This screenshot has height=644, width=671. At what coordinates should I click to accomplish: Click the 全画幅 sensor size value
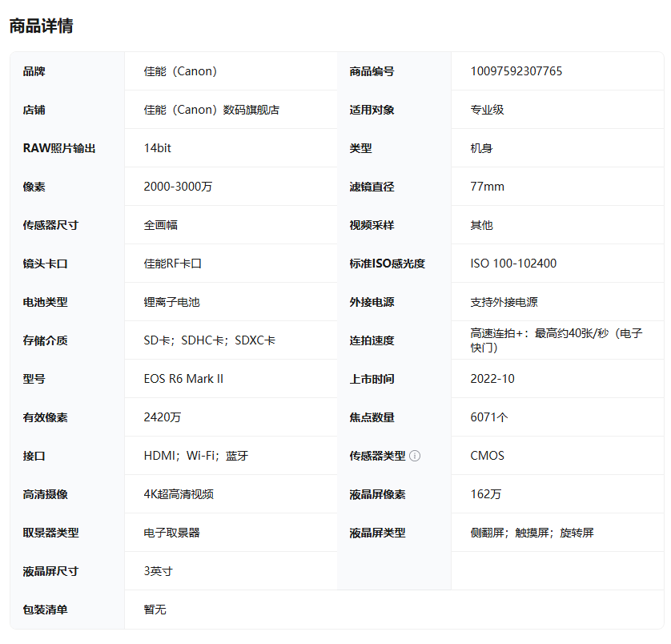tap(160, 225)
